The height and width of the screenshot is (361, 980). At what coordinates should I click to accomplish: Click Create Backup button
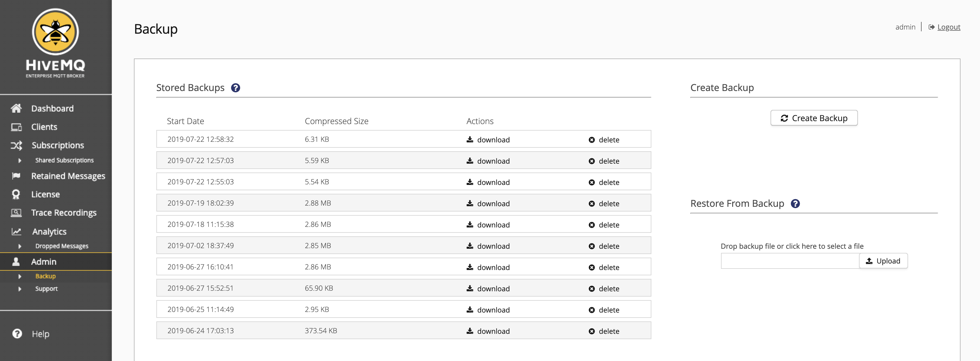[x=814, y=118]
